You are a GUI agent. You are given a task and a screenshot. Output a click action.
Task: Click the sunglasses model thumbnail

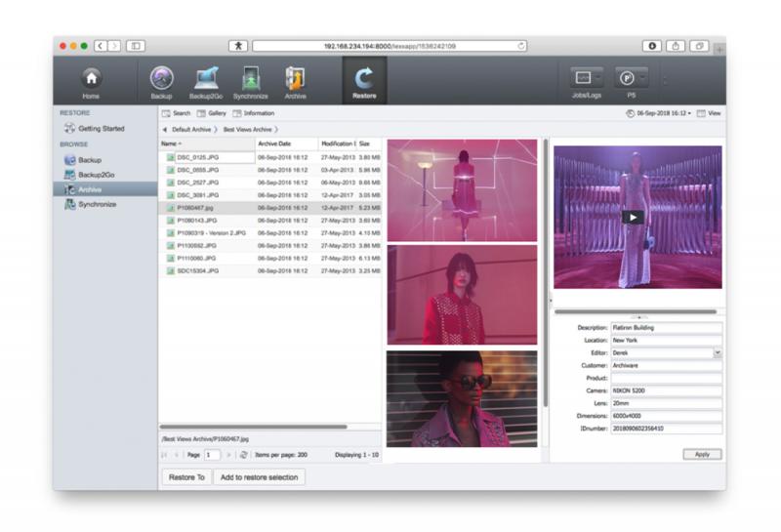pyautogui.click(x=462, y=398)
